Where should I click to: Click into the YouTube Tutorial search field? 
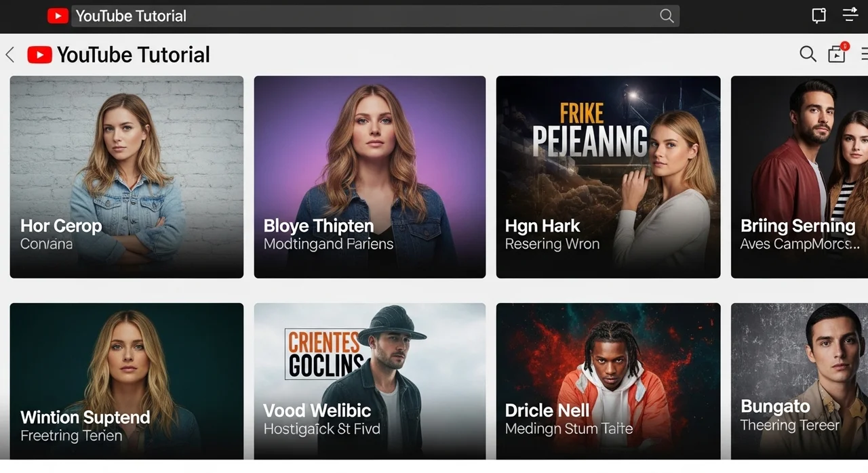366,16
